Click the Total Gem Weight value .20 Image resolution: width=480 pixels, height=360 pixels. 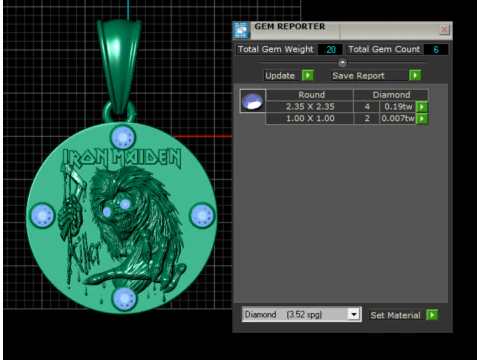330,49
